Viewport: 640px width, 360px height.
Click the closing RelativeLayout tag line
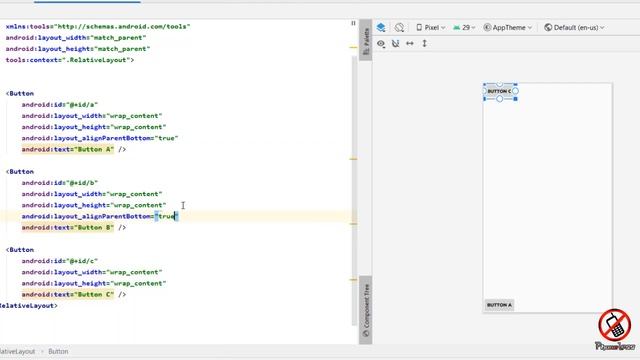coord(29,306)
